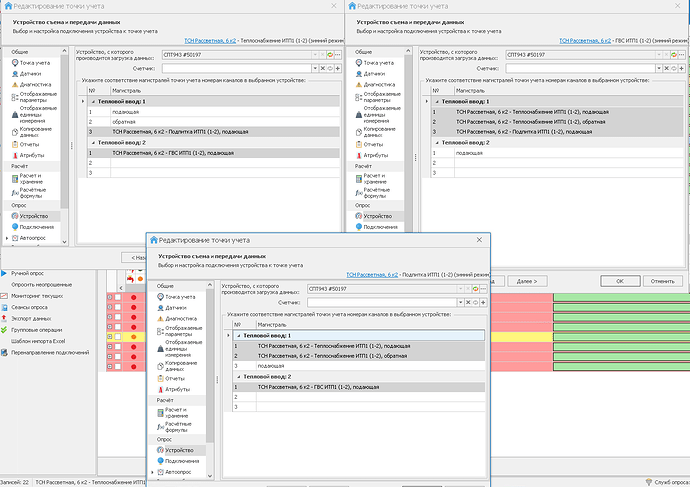Follow the ТСН Рассветная, 6 к2 link in the Теплоснабжение dialog
Viewport: 690px width, 487px height.
(x=210, y=40)
